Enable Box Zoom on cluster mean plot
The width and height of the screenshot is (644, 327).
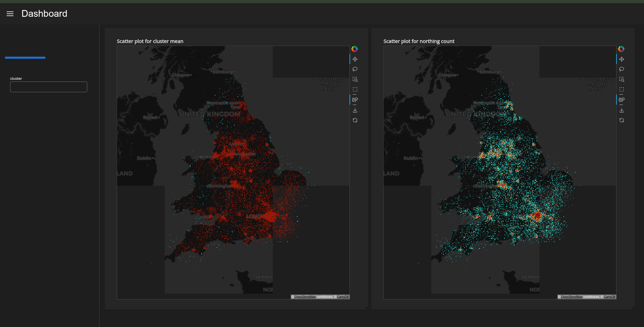355,79
